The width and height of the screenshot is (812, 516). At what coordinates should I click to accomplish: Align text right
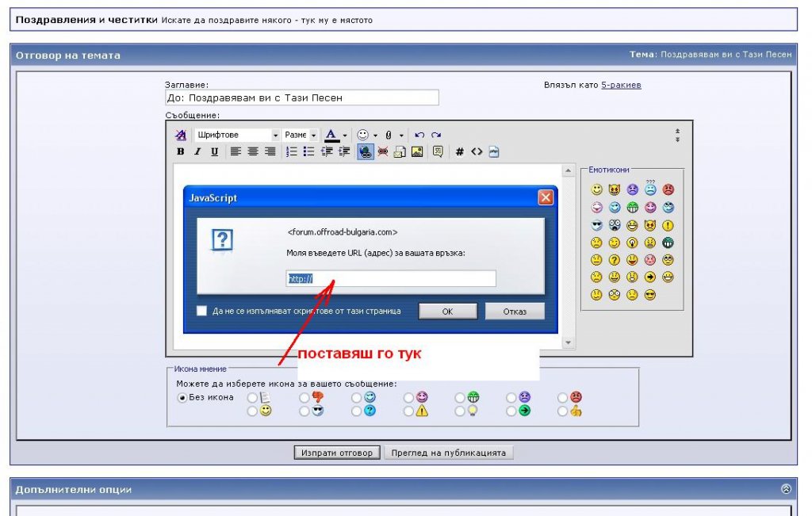270,151
